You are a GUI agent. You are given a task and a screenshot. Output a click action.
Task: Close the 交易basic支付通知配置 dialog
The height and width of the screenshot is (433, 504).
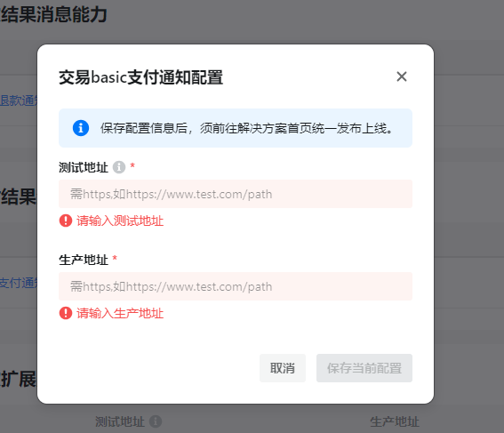pyautogui.click(x=402, y=76)
